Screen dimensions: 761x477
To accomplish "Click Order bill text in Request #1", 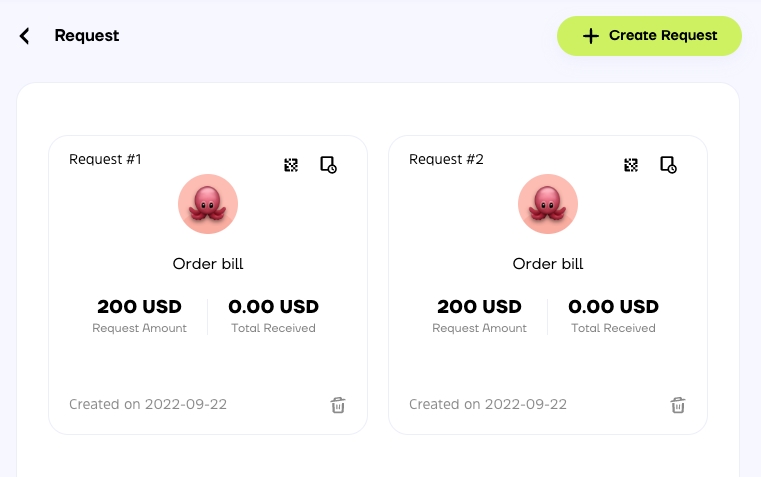I will tap(208, 264).
